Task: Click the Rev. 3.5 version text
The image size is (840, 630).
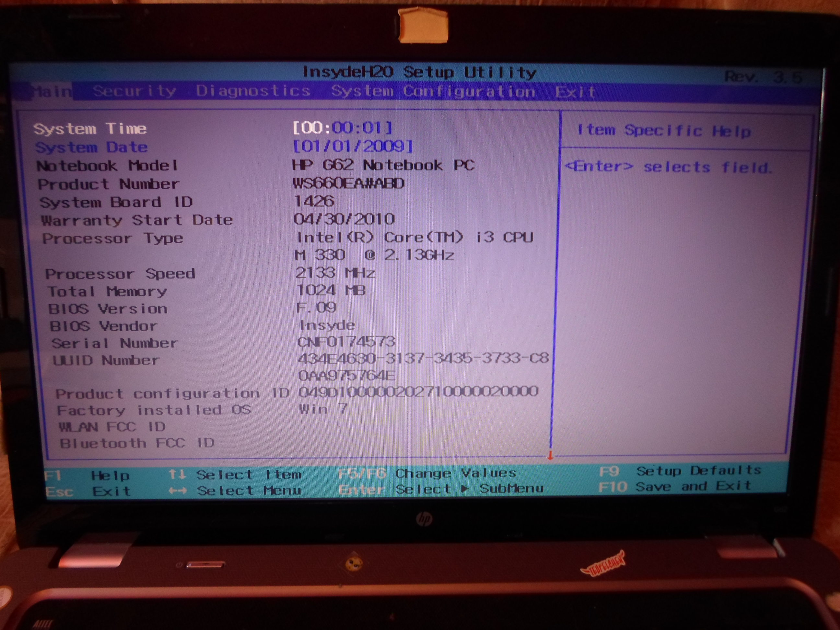Action: click(x=763, y=77)
